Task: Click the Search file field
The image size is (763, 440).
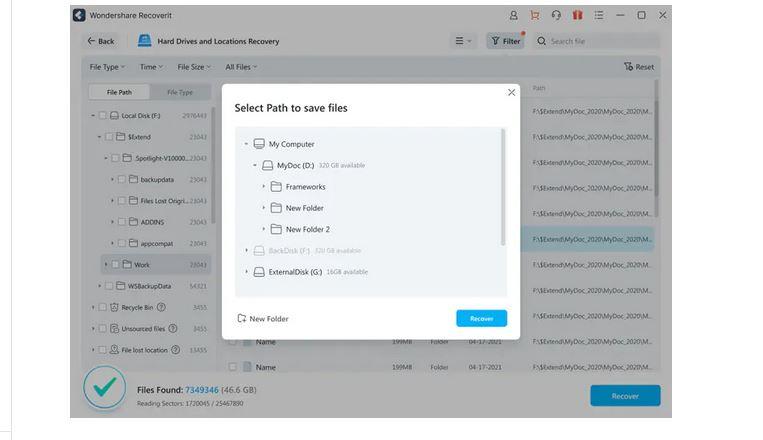Action: [597, 41]
